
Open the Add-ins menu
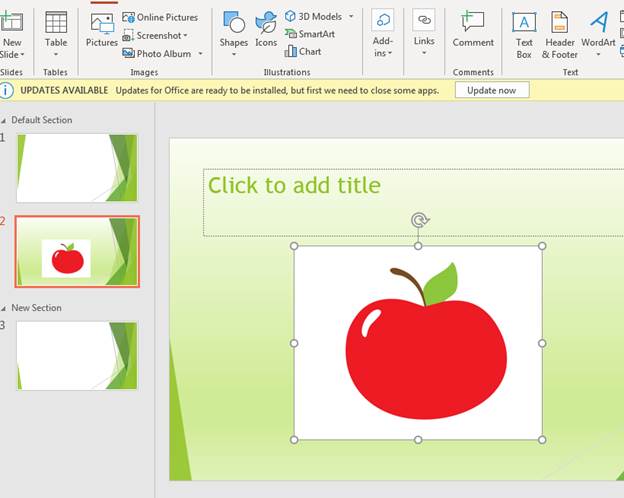(383, 34)
